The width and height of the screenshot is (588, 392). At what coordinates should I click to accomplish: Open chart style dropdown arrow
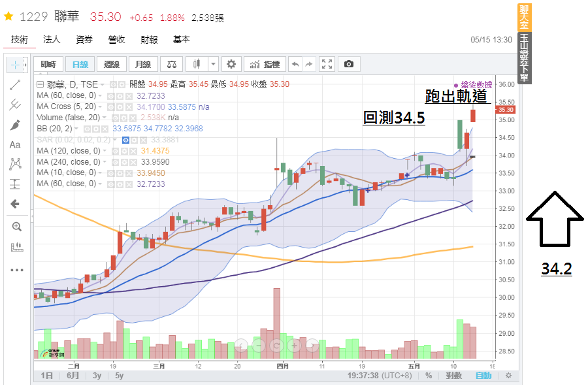214,64
